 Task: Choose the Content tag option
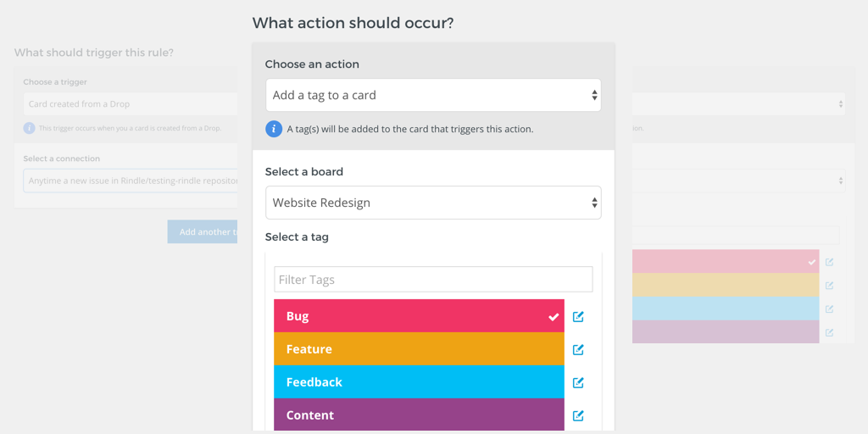pos(419,415)
